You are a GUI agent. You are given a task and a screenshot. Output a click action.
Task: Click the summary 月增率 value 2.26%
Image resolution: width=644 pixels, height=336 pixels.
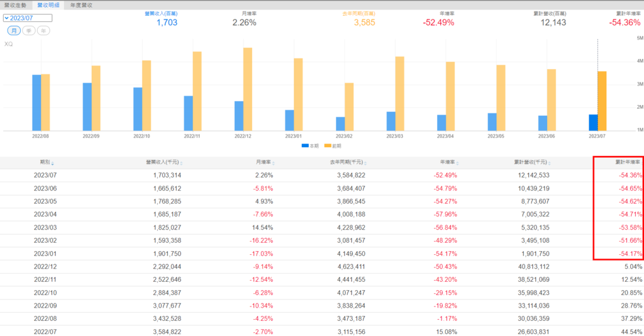click(x=245, y=23)
